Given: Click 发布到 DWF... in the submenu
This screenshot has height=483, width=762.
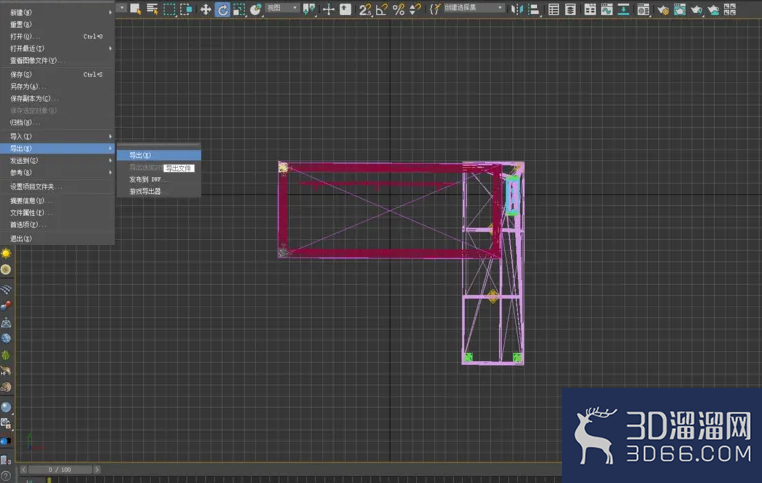Looking at the screenshot, I should click(159, 180).
